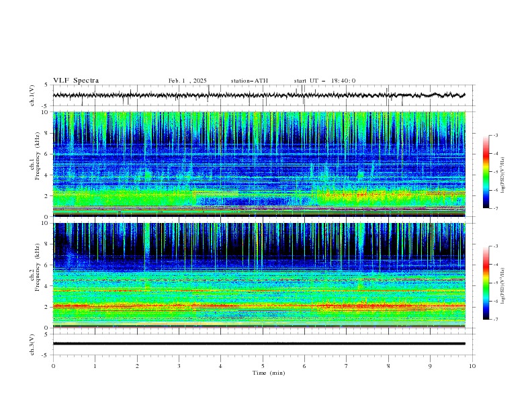
Task: Click the "-7" tick on ch.2 color bar
Action: [x=495, y=320]
